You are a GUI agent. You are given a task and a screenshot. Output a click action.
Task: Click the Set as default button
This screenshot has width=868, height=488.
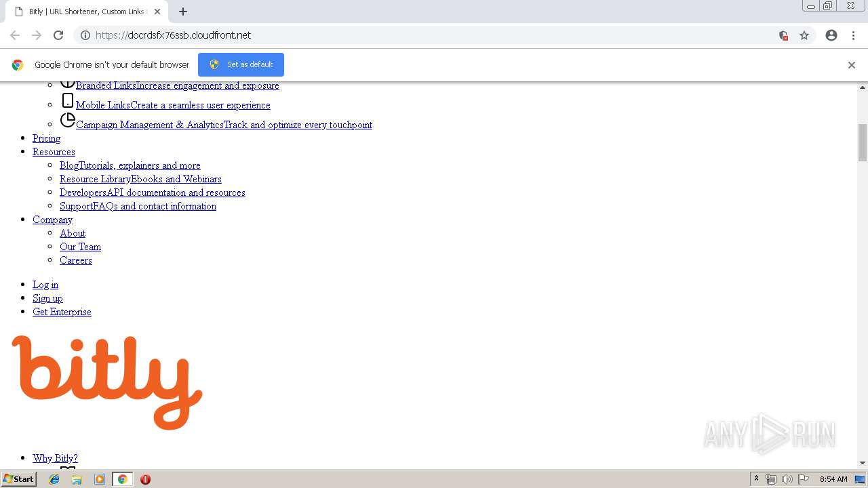click(x=241, y=64)
